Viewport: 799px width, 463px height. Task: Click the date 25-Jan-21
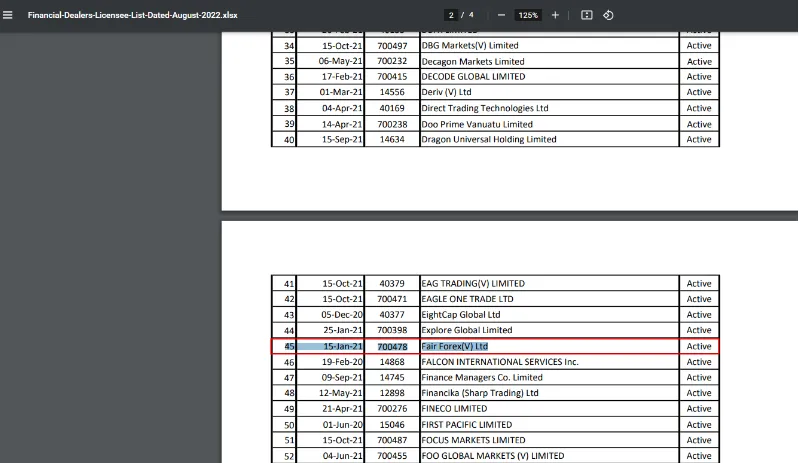[342, 330]
